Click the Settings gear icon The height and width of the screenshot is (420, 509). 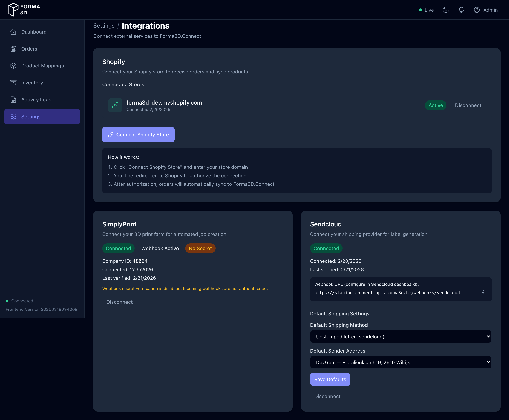pyautogui.click(x=14, y=116)
